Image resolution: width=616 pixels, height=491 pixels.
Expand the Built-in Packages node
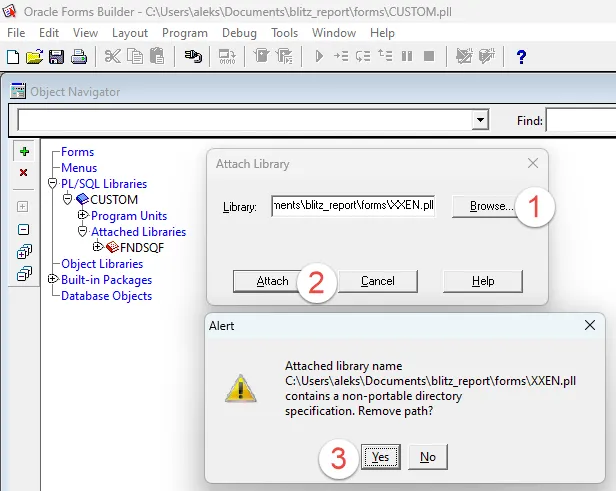pos(53,279)
